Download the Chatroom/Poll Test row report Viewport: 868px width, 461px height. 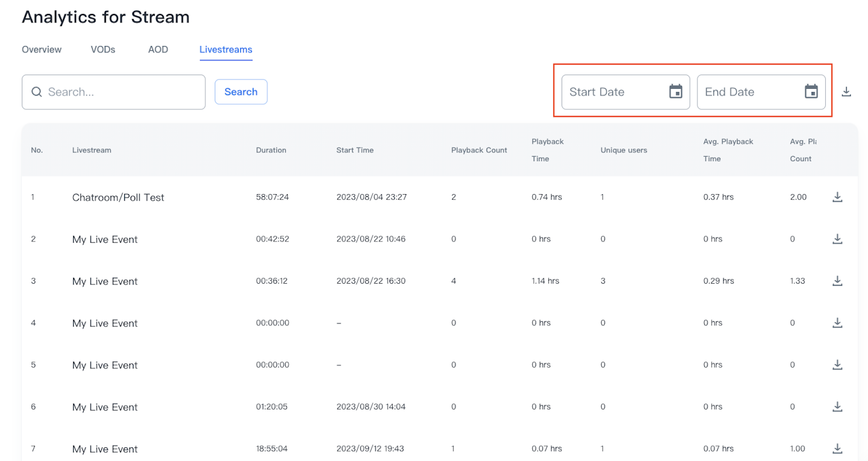point(837,197)
